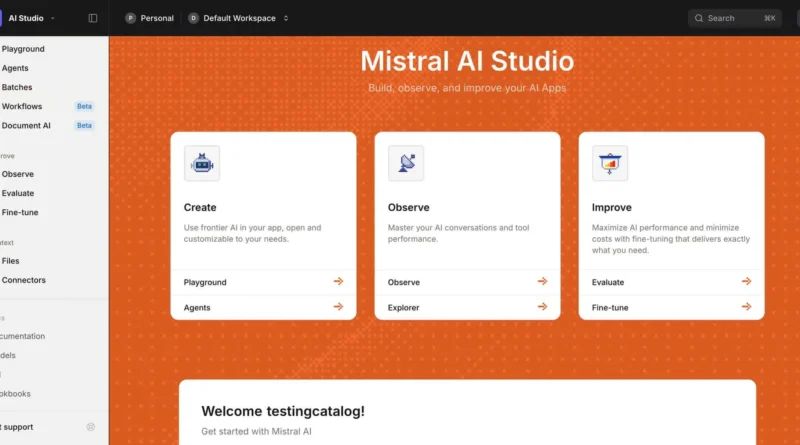Open Connectors in the sidebar
The image size is (800, 445).
(23, 280)
